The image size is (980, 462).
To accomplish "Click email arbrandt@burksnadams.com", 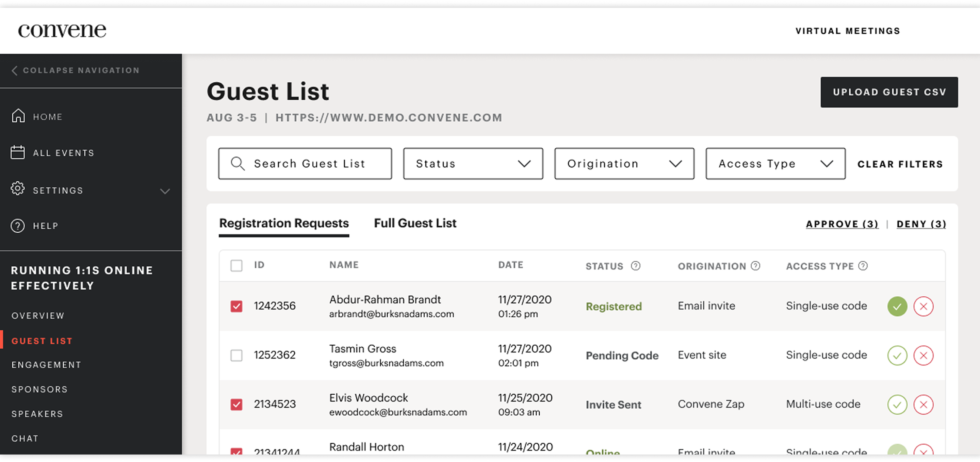I will point(391,314).
